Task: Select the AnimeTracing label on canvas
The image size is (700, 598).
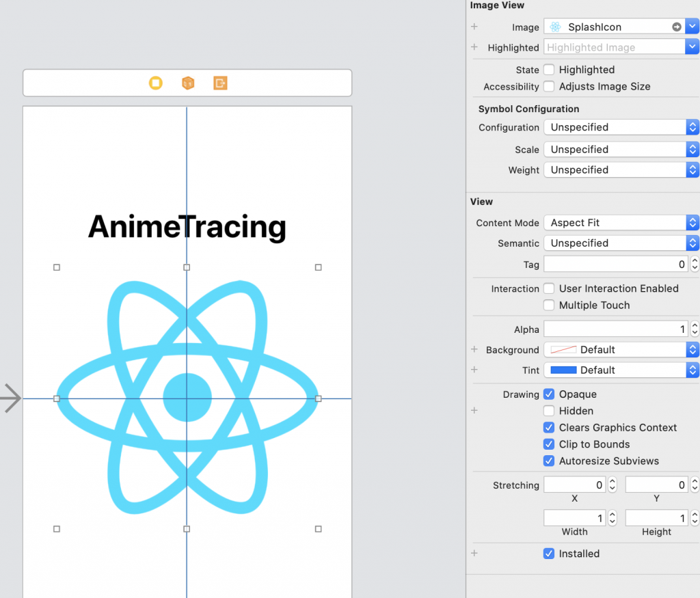Action: (x=187, y=227)
